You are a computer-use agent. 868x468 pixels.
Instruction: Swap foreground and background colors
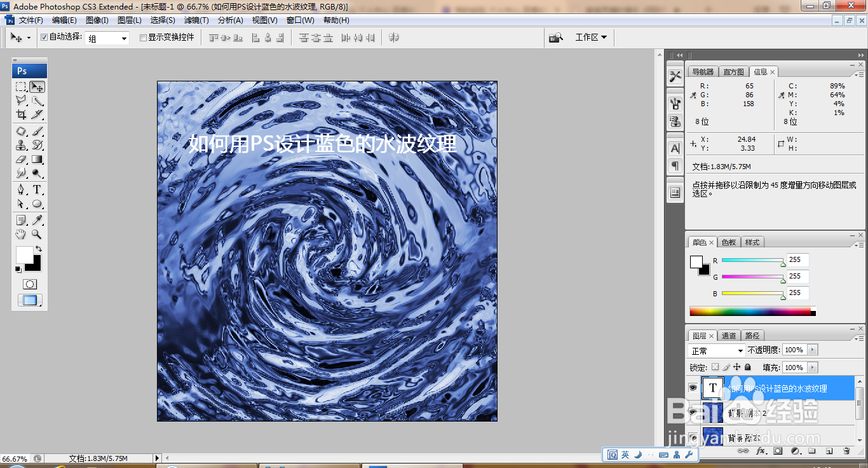point(38,249)
